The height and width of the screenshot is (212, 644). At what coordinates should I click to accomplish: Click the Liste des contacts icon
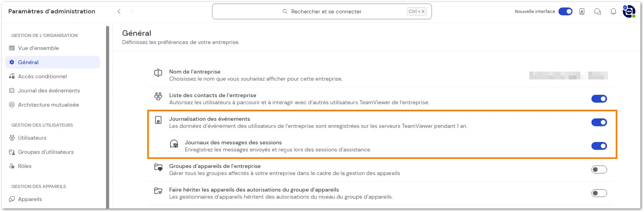pyautogui.click(x=158, y=96)
